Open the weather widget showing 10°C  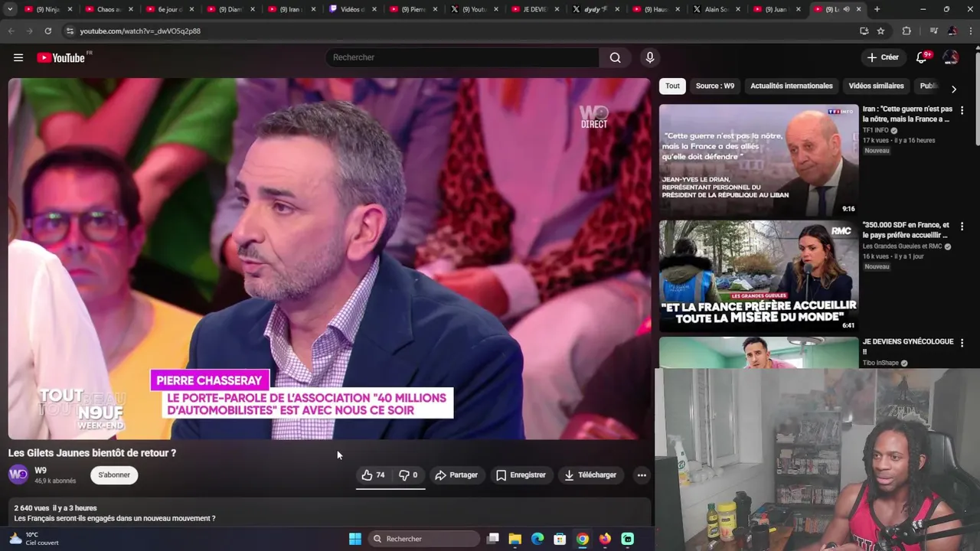pyautogui.click(x=33, y=539)
